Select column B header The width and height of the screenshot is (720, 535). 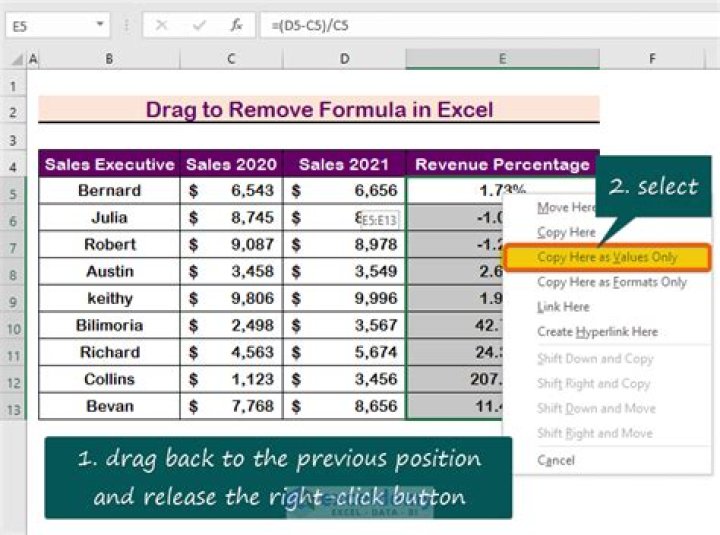pyautogui.click(x=109, y=59)
